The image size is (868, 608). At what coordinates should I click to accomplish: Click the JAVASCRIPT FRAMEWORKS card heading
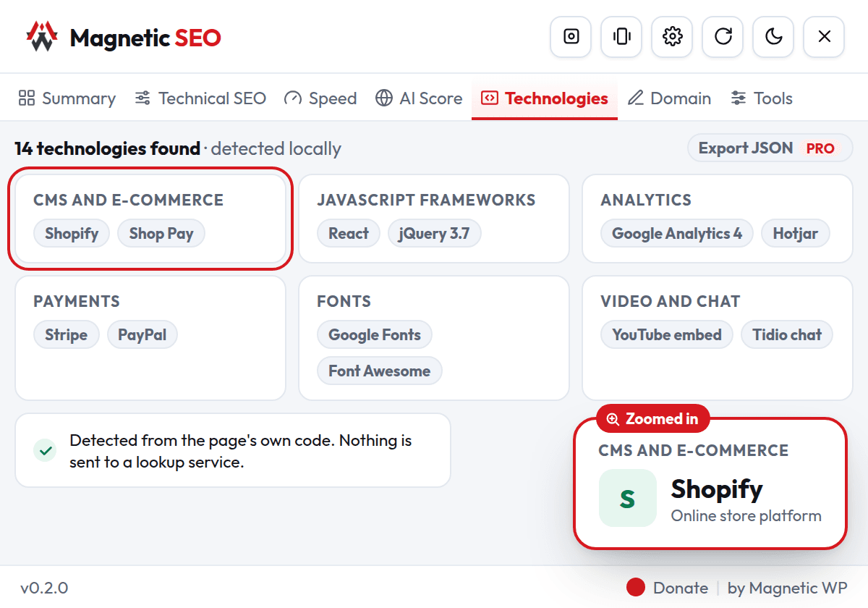point(426,200)
